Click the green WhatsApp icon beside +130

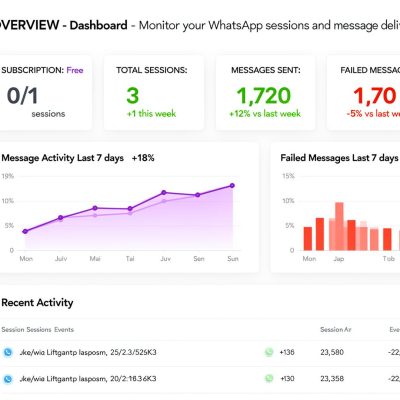pos(269,378)
